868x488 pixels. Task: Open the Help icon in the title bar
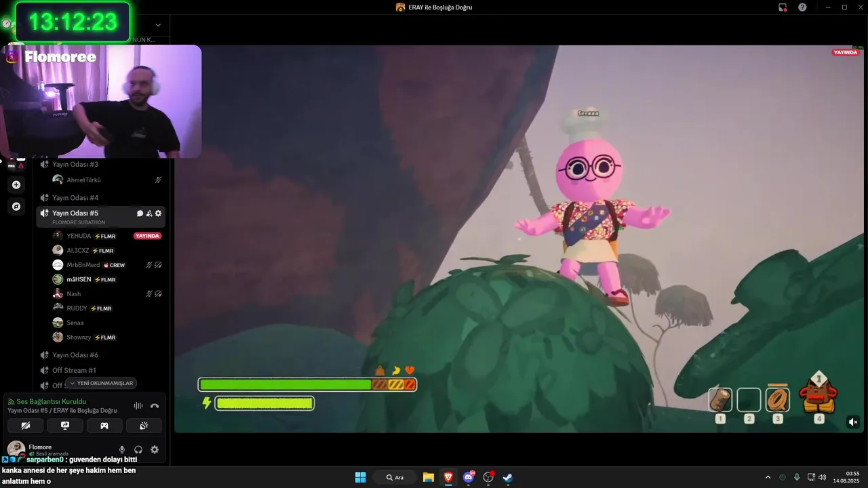pos(803,7)
